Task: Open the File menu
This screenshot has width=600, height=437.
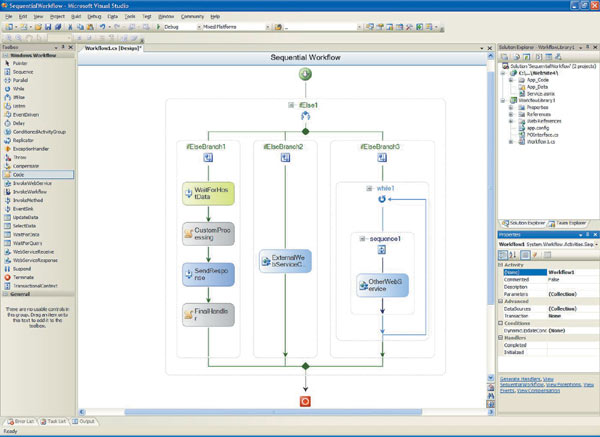Action: (x=8, y=16)
